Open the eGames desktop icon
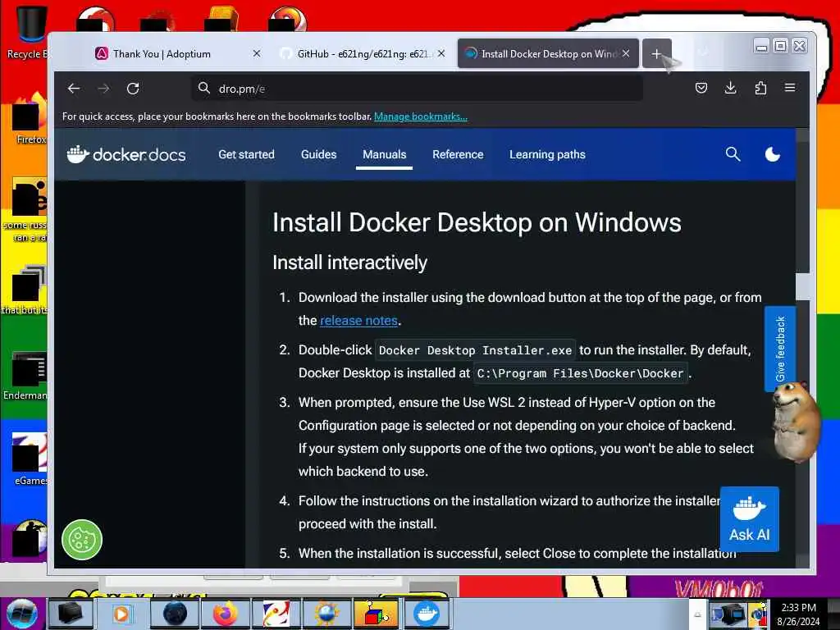Screen dimensions: 840x630 30,458
